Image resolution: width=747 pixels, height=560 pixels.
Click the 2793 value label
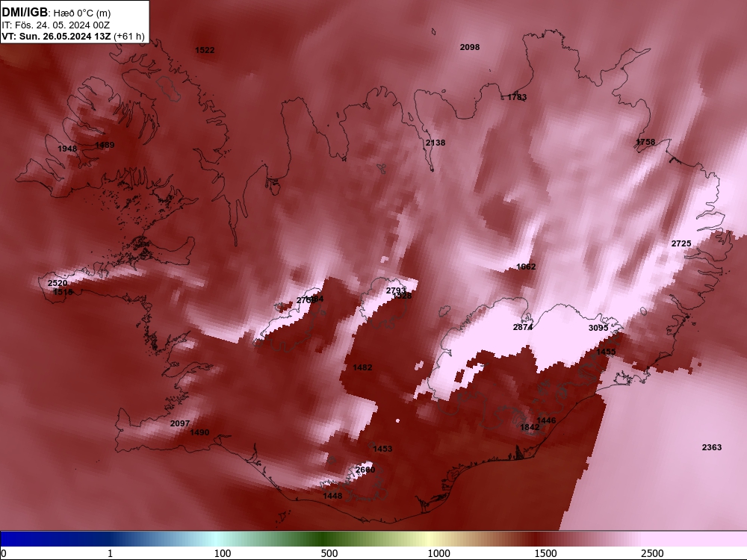(x=395, y=290)
